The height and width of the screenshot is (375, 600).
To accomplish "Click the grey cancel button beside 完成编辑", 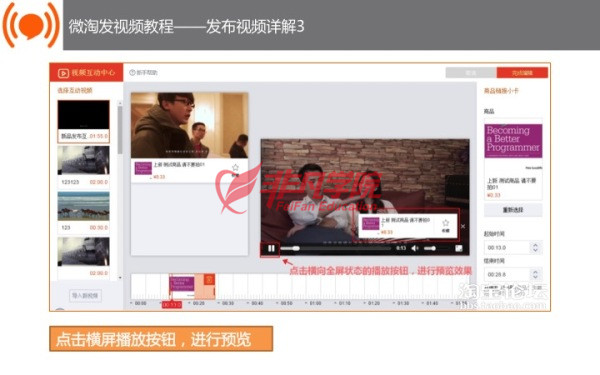I will 471,73.
